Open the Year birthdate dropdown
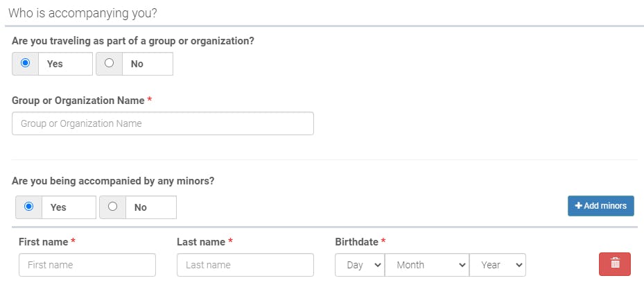644x303 pixels. (497, 265)
